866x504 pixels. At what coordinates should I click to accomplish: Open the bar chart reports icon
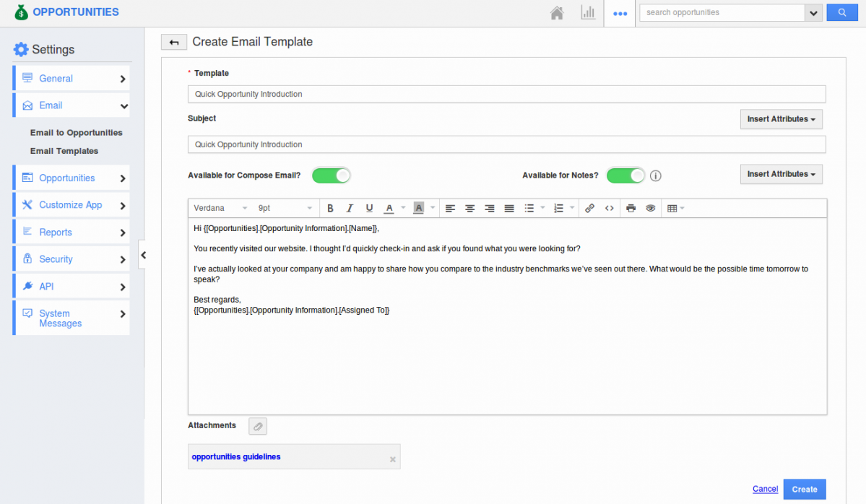click(588, 13)
